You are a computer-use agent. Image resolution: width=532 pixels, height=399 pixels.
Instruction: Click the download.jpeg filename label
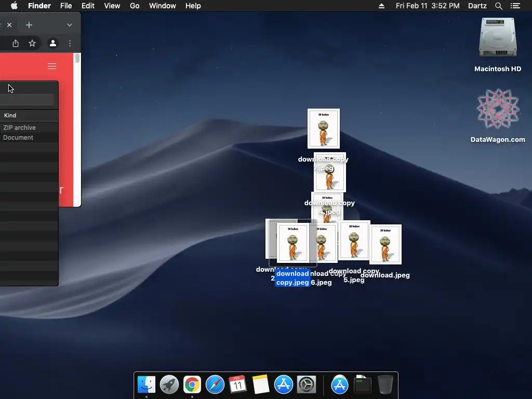[x=385, y=275]
